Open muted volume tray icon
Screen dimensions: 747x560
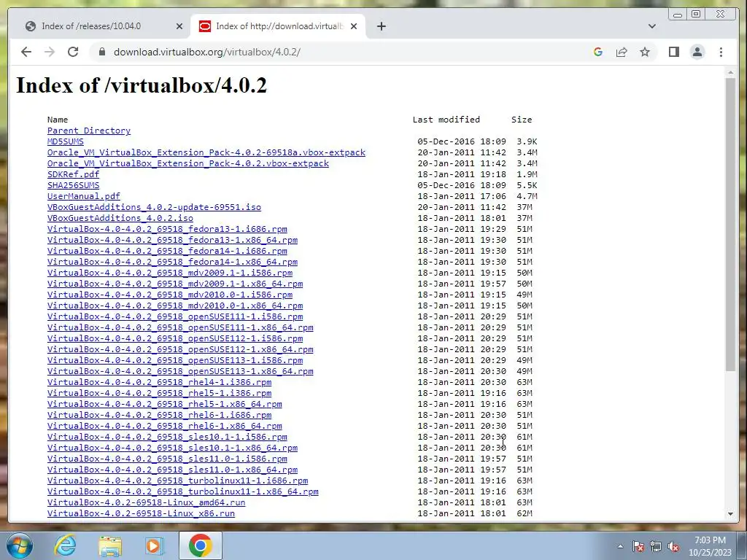point(673,546)
